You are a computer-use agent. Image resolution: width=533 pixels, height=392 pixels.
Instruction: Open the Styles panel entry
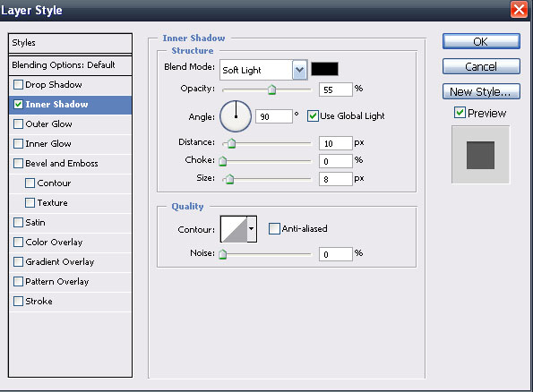click(x=71, y=43)
